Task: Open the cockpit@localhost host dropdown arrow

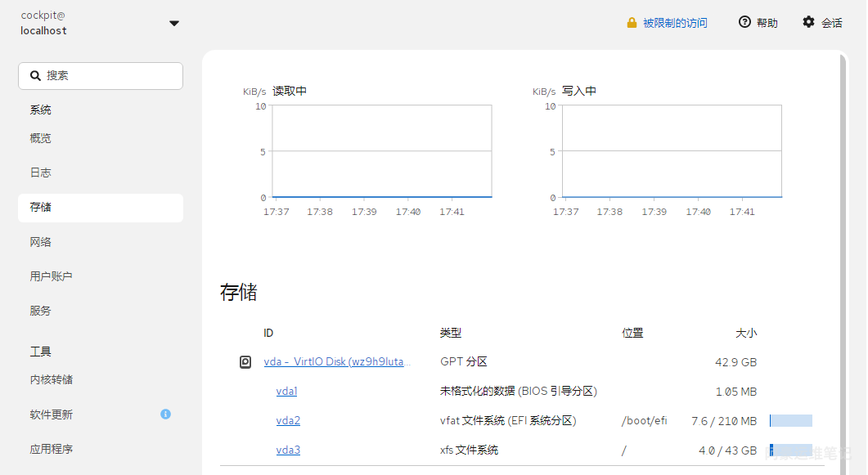Action: click(x=173, y=23)
